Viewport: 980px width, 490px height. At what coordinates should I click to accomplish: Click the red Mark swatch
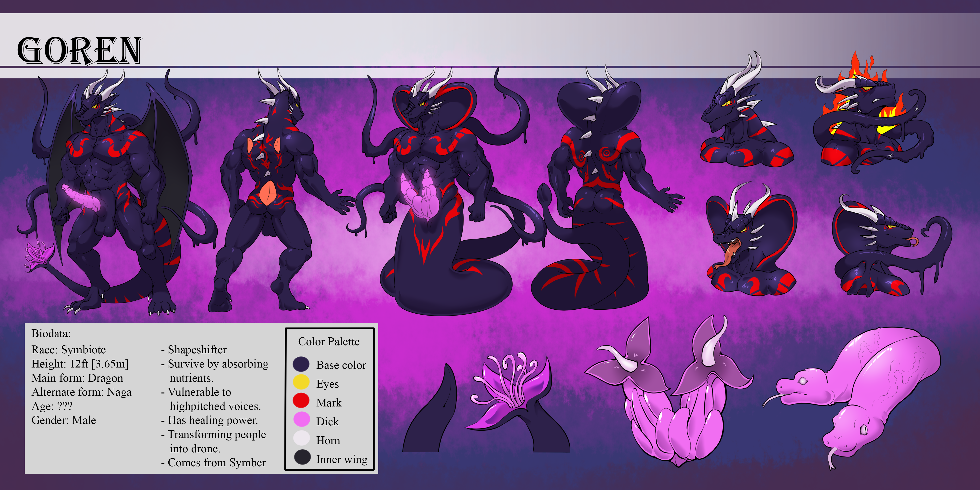pyautogui.click(x=301, y=401)
